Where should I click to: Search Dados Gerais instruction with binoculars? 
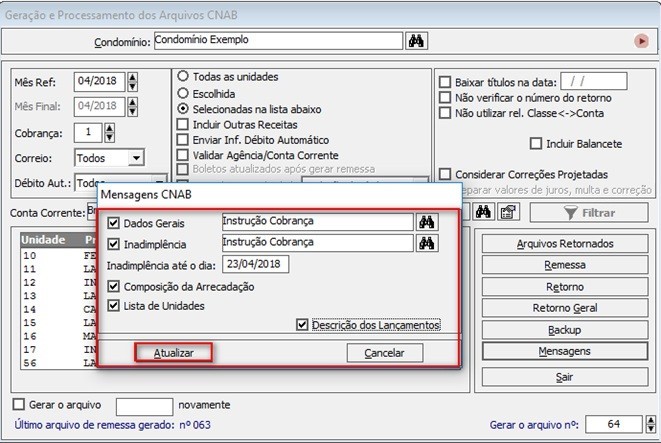coord(427,222)
